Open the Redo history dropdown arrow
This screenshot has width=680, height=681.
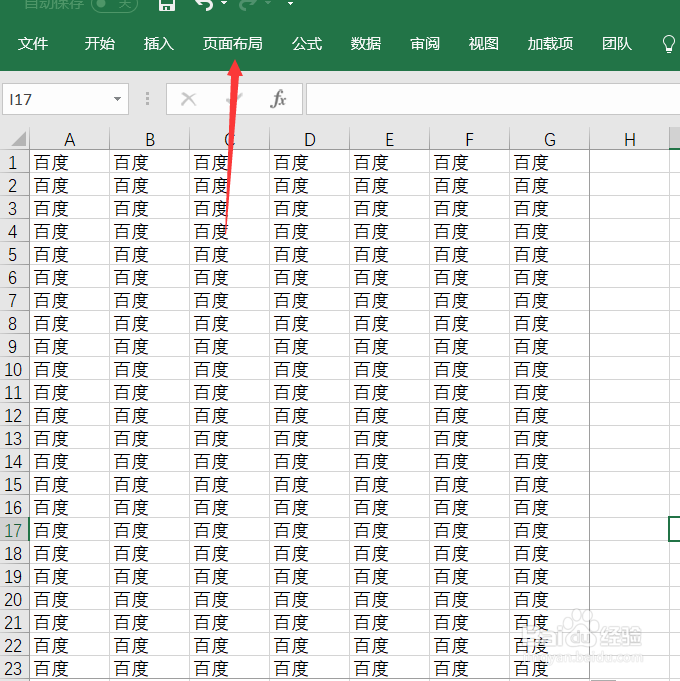pyautogui.click(x=268, y=3)
